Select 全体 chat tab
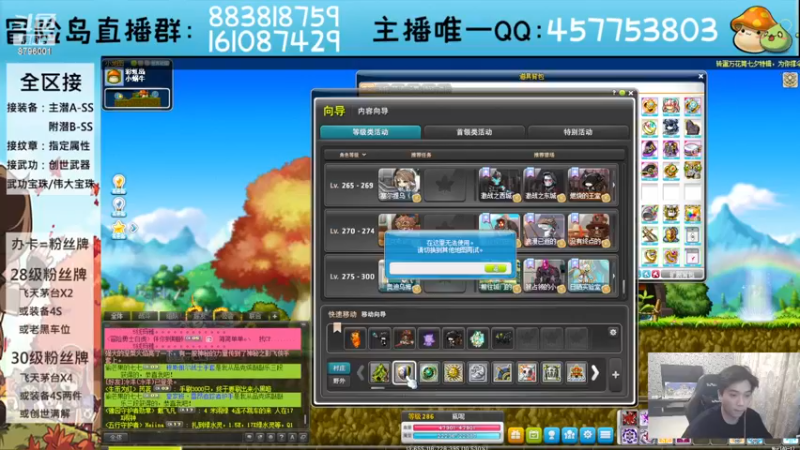800x450 pixels. point(117,316)
